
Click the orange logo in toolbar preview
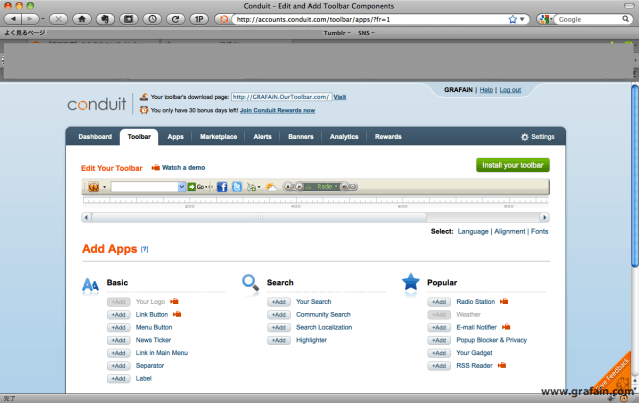coord(94,187)
